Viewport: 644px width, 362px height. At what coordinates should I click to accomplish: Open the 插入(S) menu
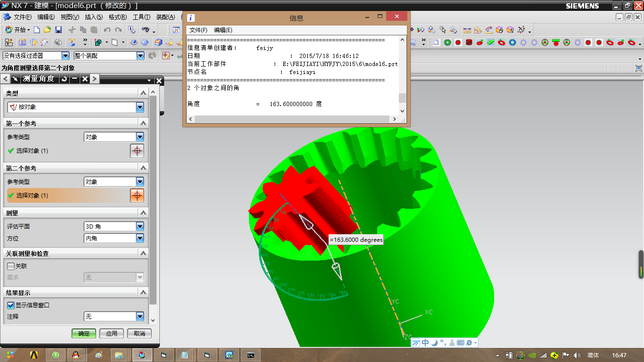[94, 17]
